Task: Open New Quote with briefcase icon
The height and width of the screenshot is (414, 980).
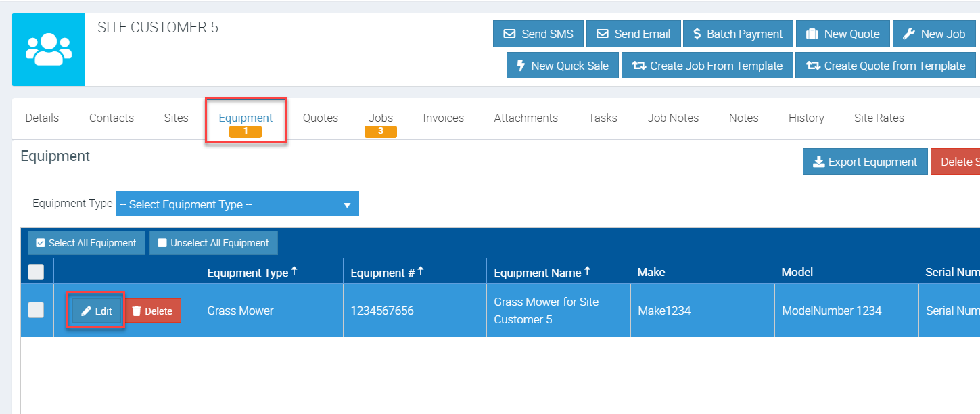Action: click(x=843, y=34)
